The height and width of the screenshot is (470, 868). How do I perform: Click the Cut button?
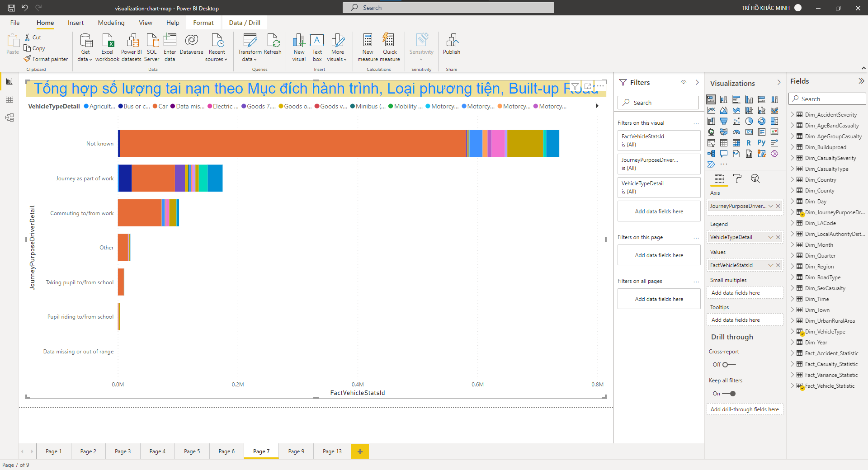tap(33, 38)
